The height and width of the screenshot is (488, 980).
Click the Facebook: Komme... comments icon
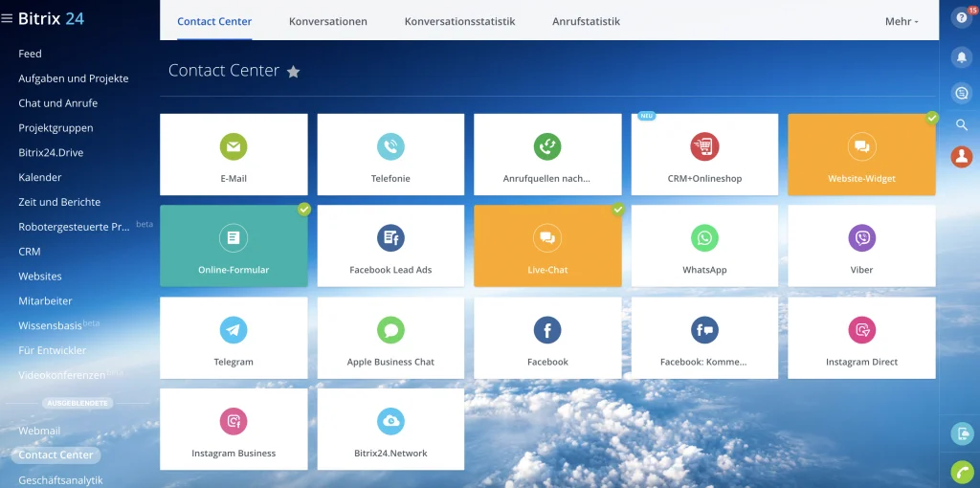point(704,330)
